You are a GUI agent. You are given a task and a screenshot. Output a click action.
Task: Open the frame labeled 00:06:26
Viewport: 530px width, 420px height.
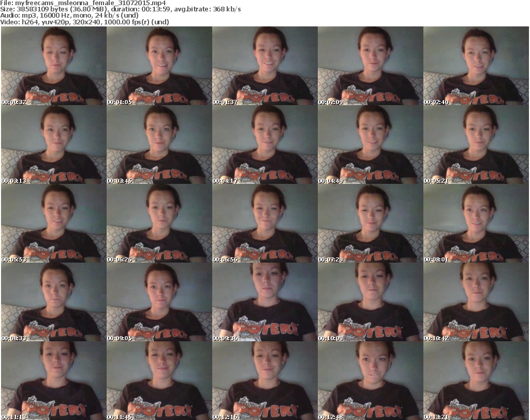coord(159,223)
